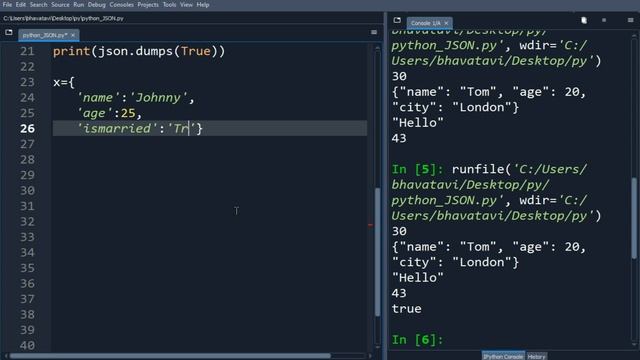
Task: Click the code line 'x={'
Action: click(64, 82)
